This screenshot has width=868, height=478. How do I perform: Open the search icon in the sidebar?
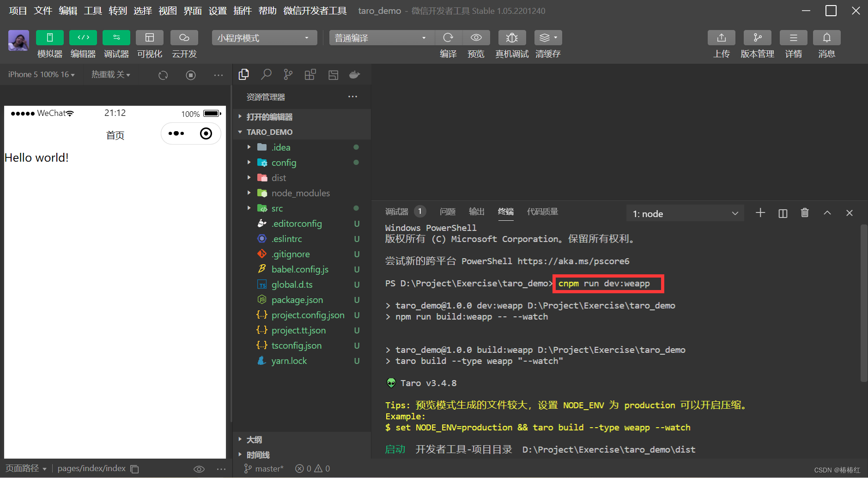tap(266, 74)
